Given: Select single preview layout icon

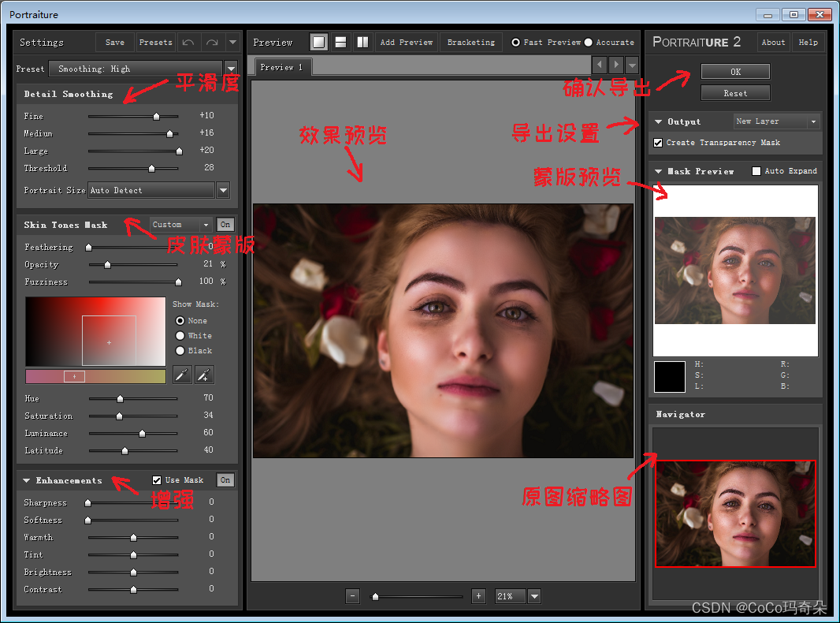Looking at the screenshot, I should tap(319, 42).
